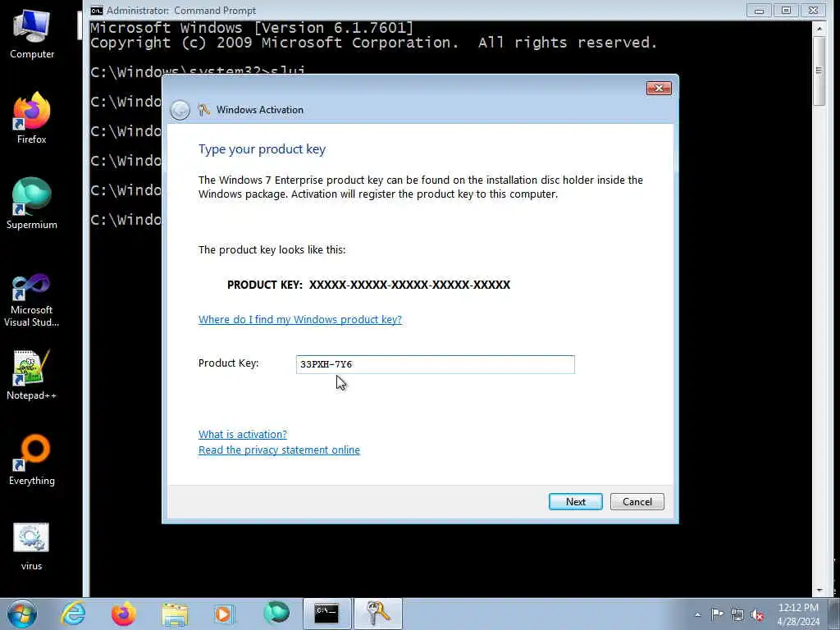The image size is (840, 630).
Task: Click the Command Prompt vertical scrollbar thumb
Action: [819, 71]
